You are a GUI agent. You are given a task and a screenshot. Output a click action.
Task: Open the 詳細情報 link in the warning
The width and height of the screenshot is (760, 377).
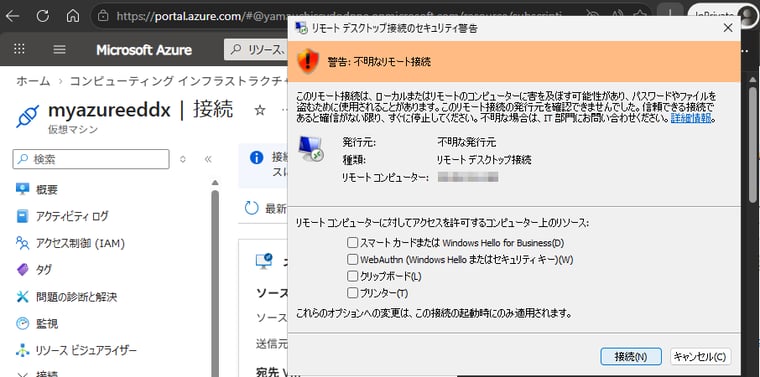coord(690,118)
